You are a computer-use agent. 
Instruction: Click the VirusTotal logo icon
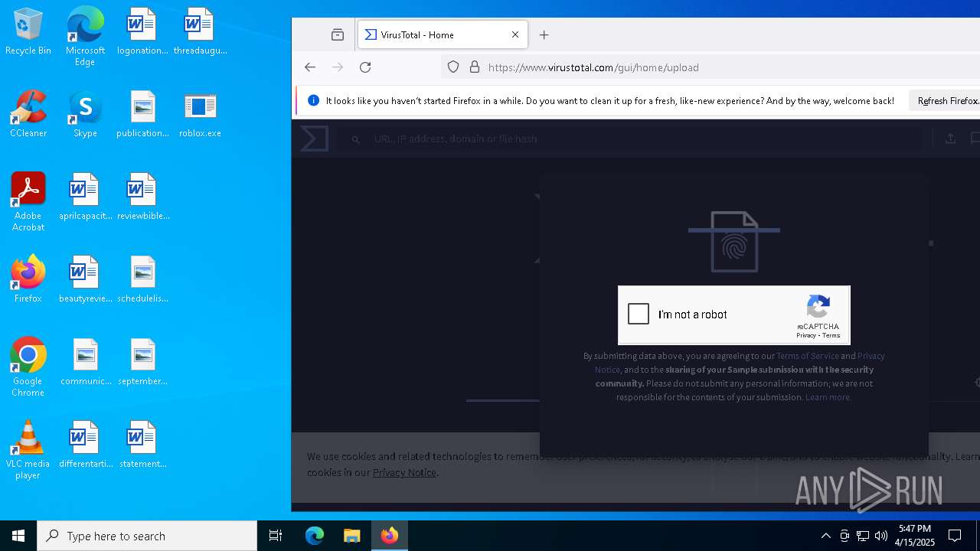click(x=314, y=139)
